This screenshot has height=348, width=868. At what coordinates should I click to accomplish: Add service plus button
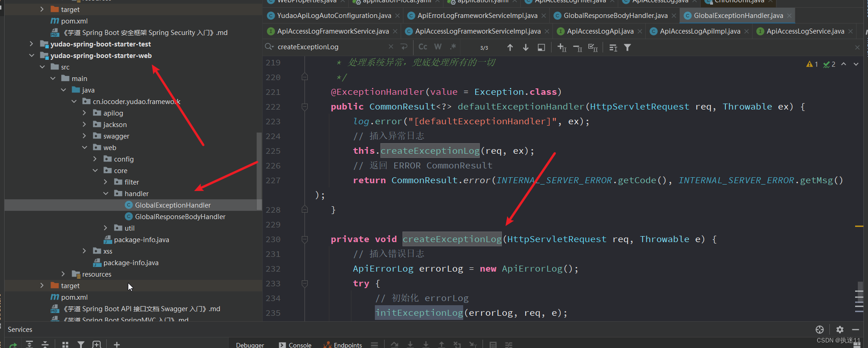pos(117,344)
